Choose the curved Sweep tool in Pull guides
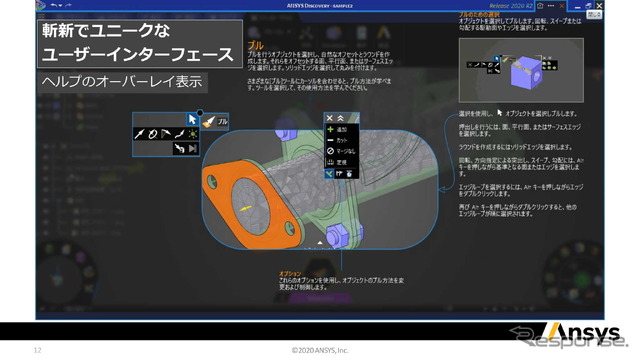This screenshot has width=640, height=360. click(179, 134)
